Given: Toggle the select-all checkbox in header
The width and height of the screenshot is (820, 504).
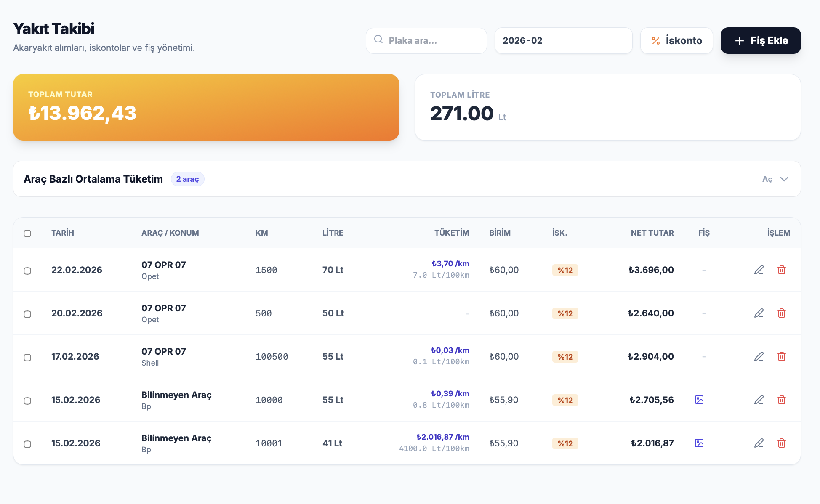Looking at the screenshot, I should coord(27,233).
